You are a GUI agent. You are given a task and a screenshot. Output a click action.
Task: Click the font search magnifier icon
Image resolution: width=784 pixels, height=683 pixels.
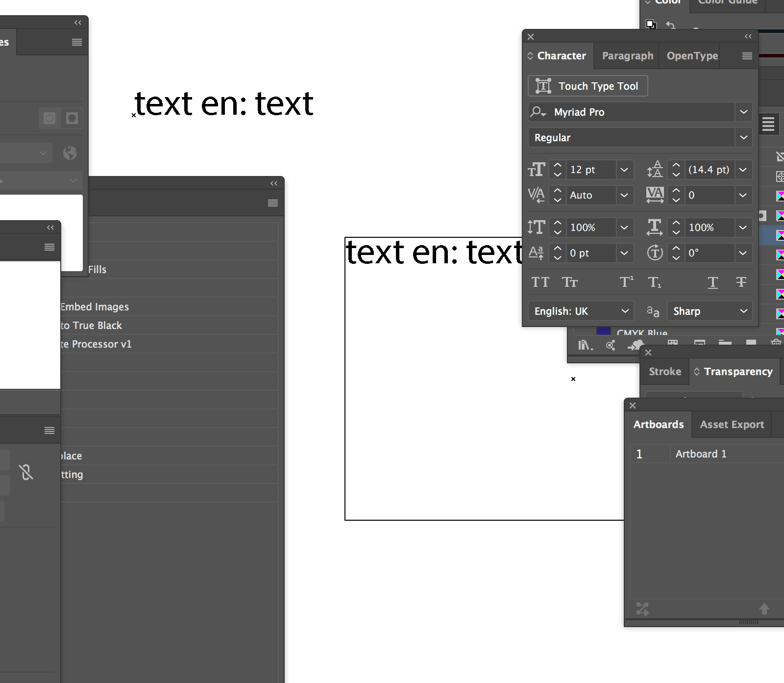538,112
